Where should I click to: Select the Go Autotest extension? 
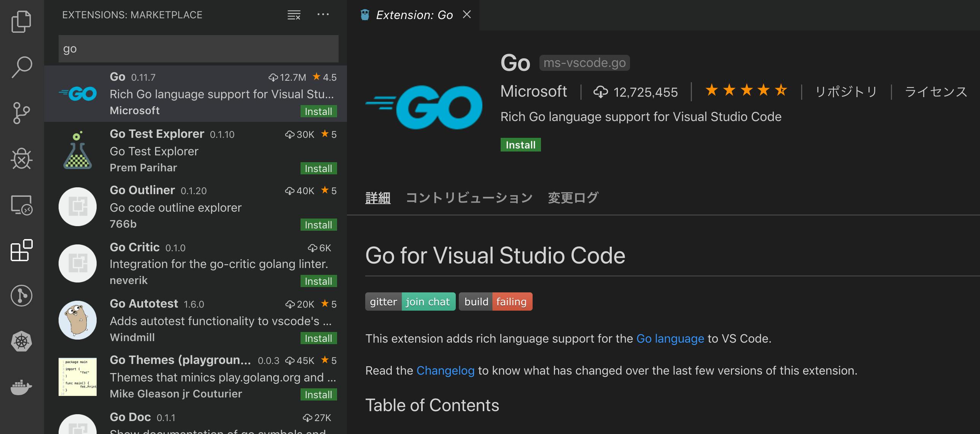196,320
